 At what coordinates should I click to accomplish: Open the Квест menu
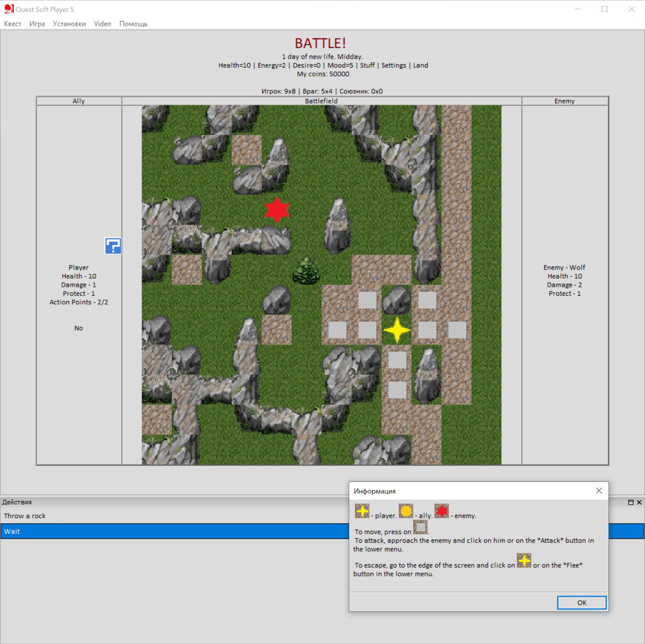pyautogui.click(x=13, y=24)
